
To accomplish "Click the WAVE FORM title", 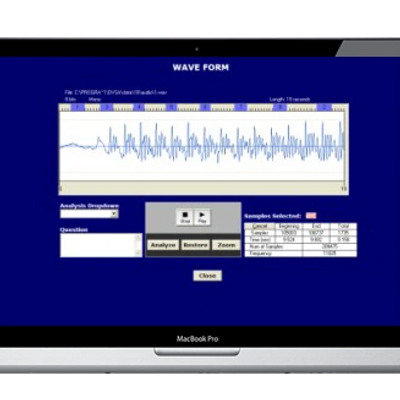I will coord(201,67).
